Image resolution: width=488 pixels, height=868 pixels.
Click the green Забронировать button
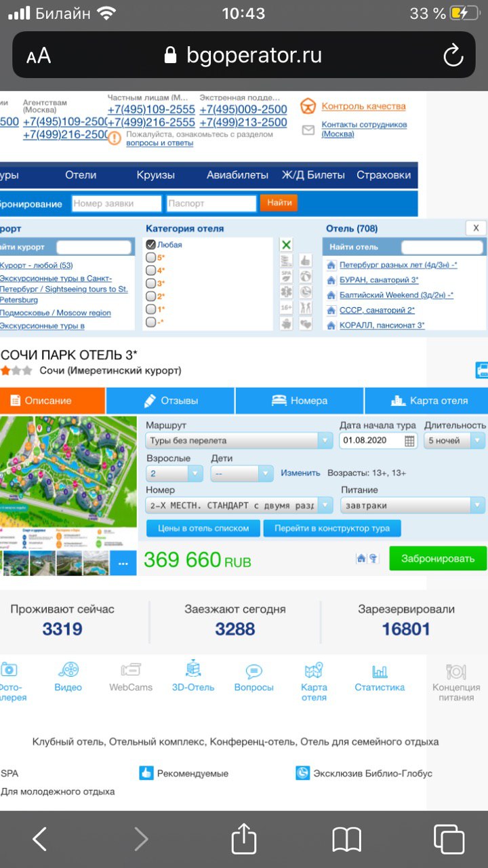pos(438,559)
